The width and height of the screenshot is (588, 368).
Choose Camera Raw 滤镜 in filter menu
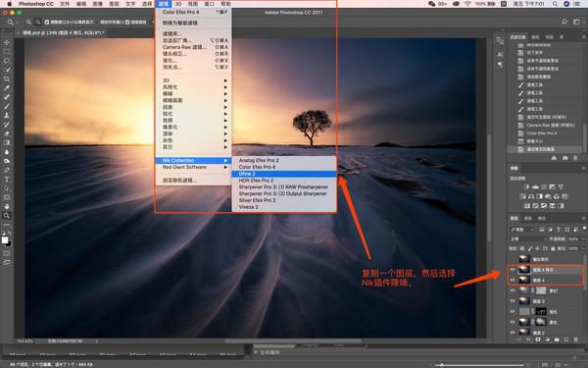(x=193, y=47)
